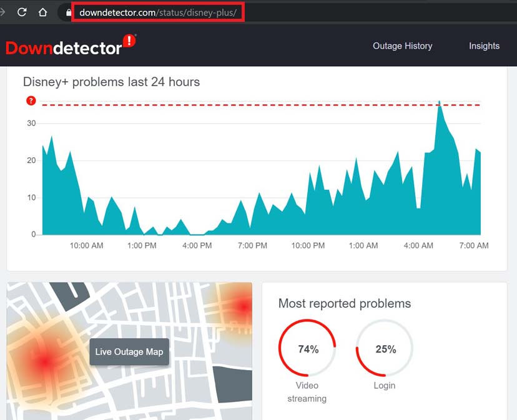
Task: Open the Insights menu
Action: [484, 46]
